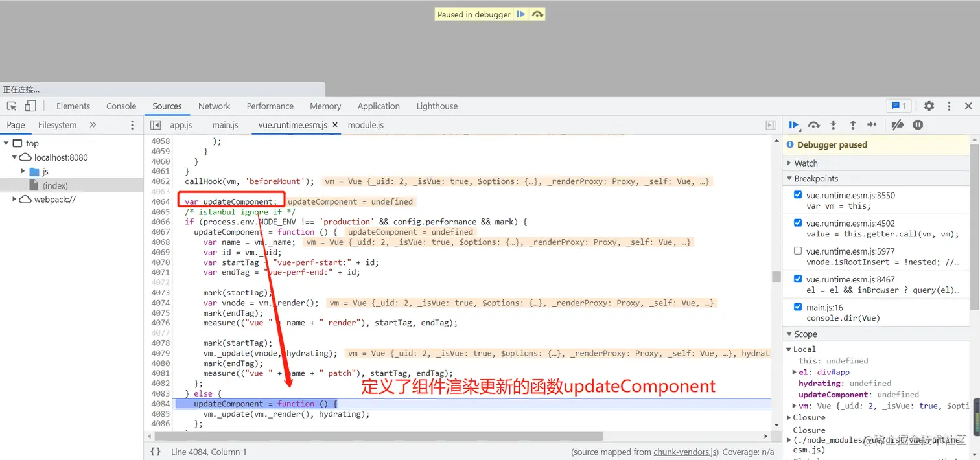Toggle the device toolbar icon
The image size is (980, 460).
tap(30, 106)
